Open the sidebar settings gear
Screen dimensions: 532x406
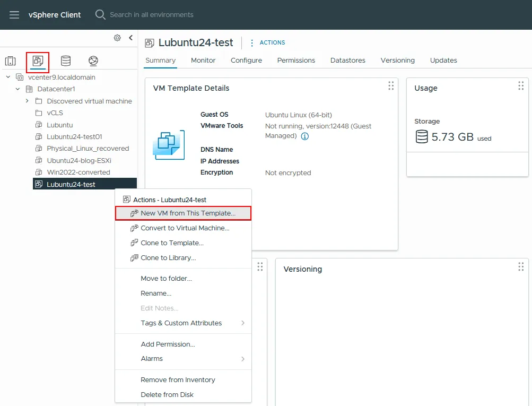coord(117,38)
